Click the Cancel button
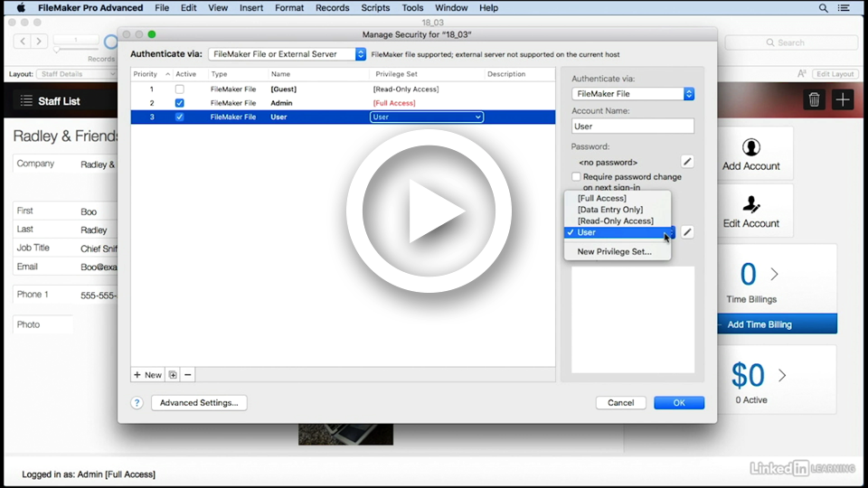Image resolution: width=868 pixels, height=488 pixels. 620,403
